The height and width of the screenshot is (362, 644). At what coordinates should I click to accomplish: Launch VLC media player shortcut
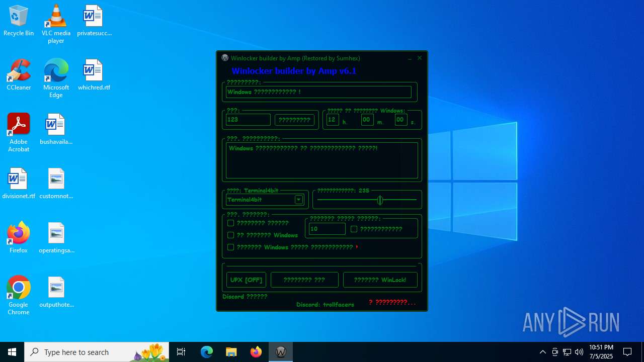(x=56, y=24)
